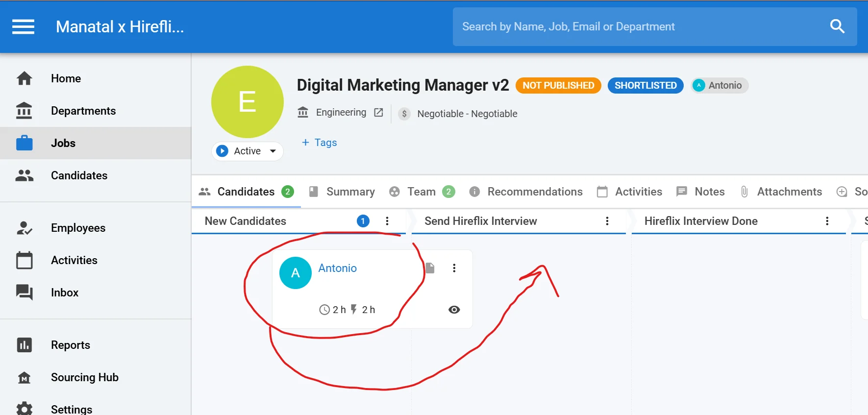
Task: Click the job avatar circle E
Action: coord(248,102)
